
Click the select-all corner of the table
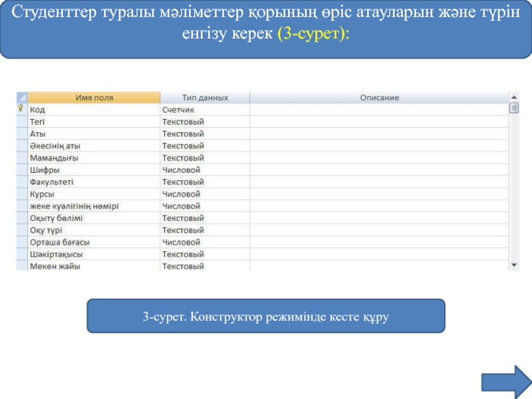[x=21, y=97]
